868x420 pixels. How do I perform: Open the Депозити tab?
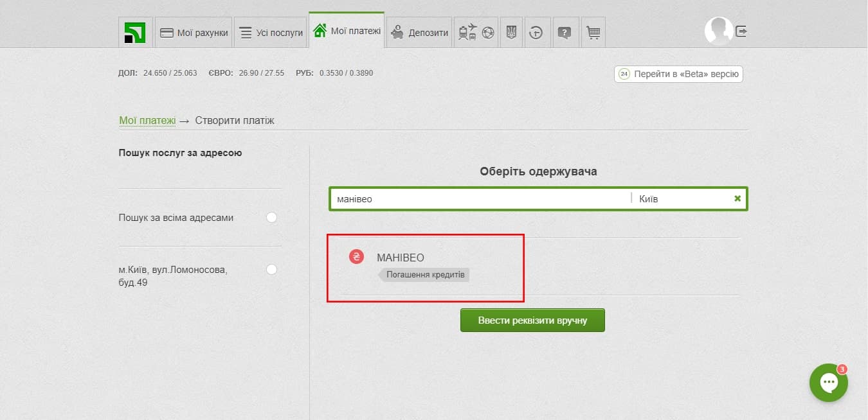pos(419,33)
